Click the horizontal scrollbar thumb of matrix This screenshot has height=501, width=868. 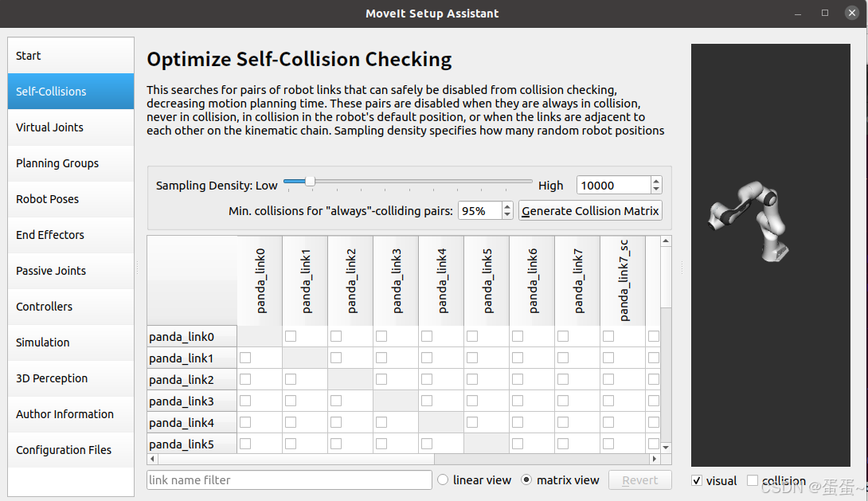pos(296,459)
